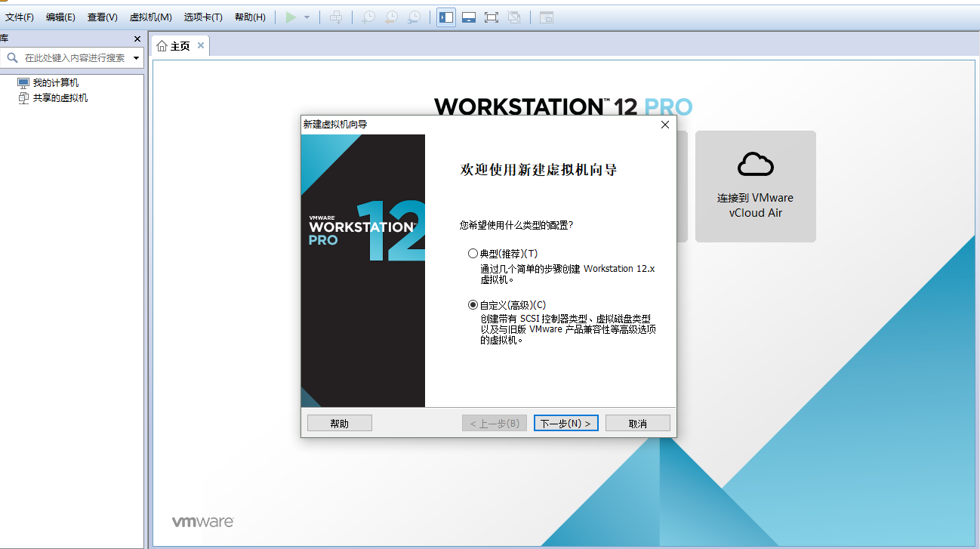This screenshot has width=980, height=549.
Task: Click the home icon on 主页 tab
Action: point(162,46)
